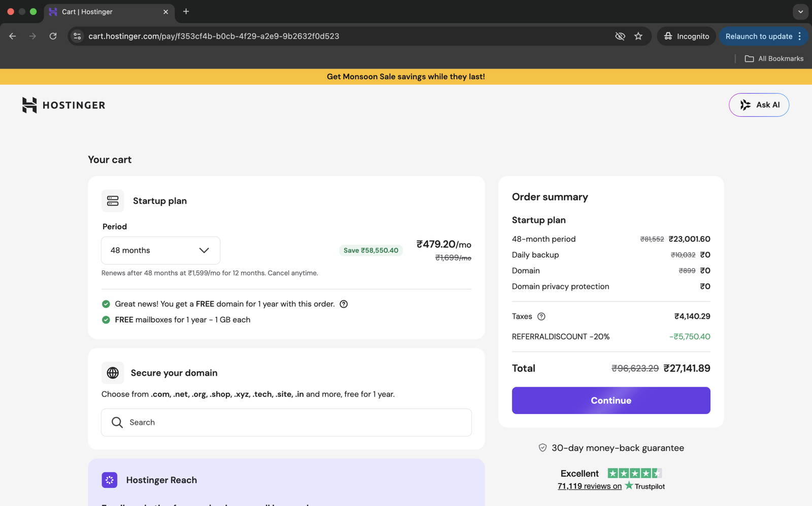The width and height of the screenshot is (812, 506).
Task: Click the Hostinger logo
Action: point(63,105)
